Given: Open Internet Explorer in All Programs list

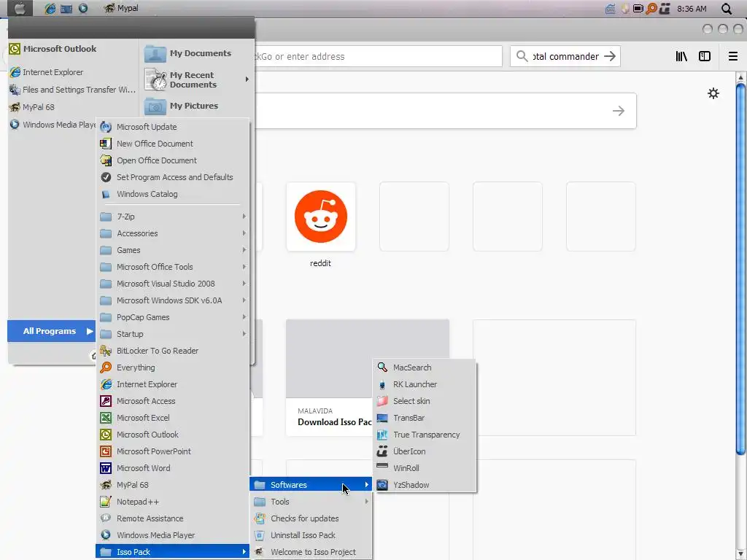Looking at the screenshot, I should [172, 384].
